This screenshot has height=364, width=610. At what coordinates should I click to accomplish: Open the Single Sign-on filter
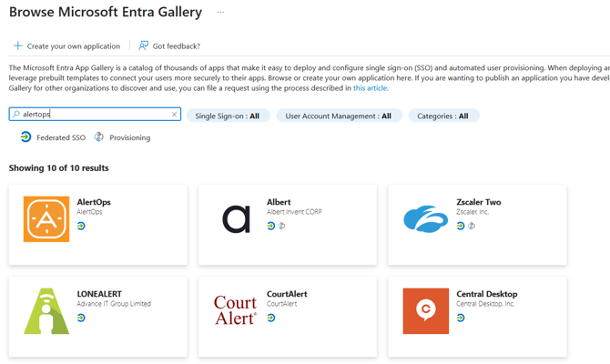pyautogui.click(x=228, y=116)
